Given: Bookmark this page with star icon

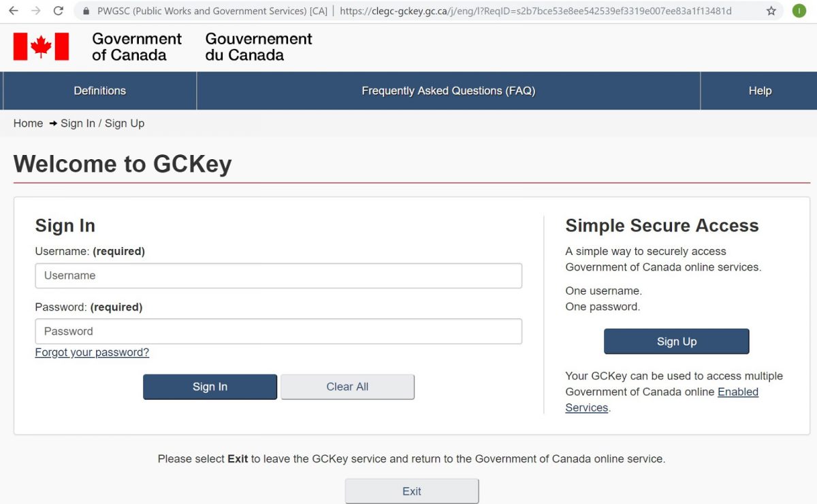Looking at the screenshot, I should (x=771, y=11).
